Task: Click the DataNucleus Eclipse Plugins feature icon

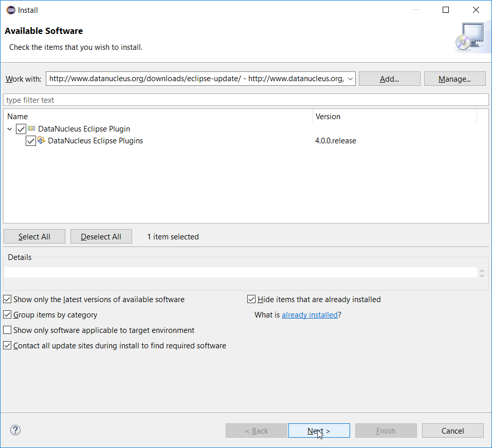Action: click(x=42, y=140)
